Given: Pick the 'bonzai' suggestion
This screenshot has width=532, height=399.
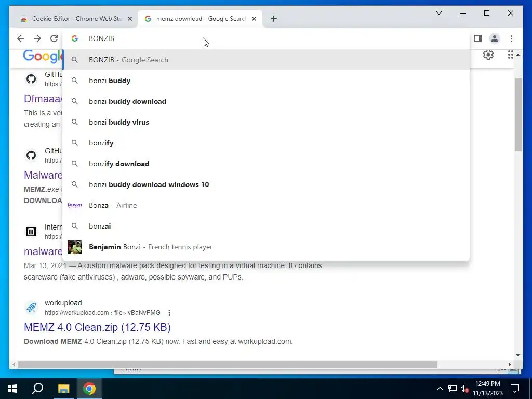Looking at the screenshot, I should click(x=267, y=226).
